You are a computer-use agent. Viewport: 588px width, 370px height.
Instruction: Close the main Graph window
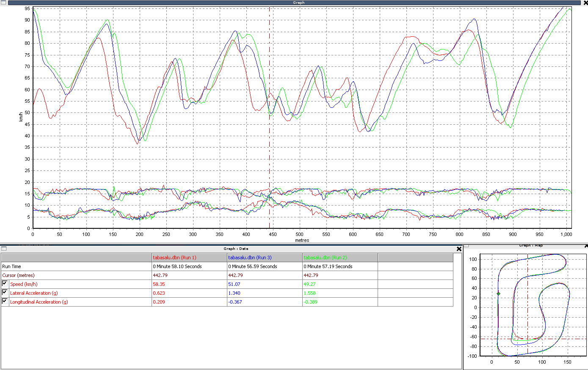click(x=585, y=3)
